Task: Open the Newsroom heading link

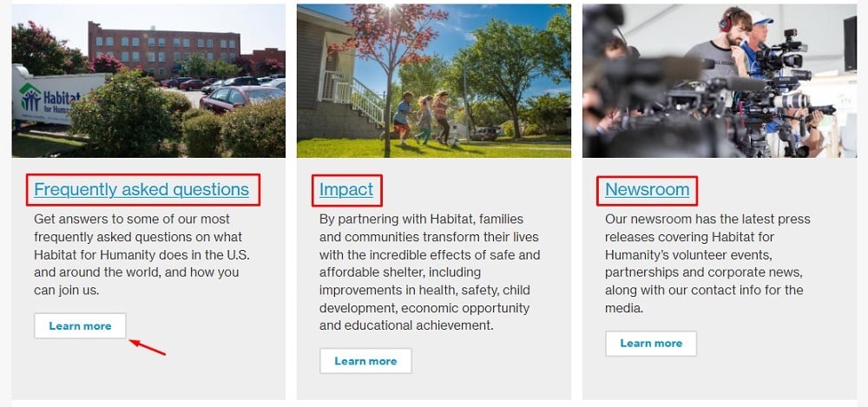Action: [x=647, y=189]
